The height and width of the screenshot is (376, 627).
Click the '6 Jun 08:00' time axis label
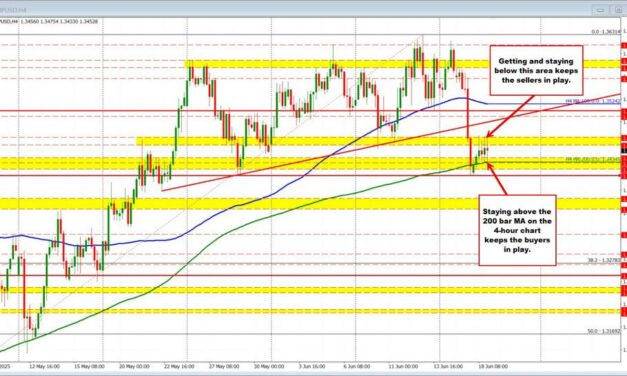point(358,366)
